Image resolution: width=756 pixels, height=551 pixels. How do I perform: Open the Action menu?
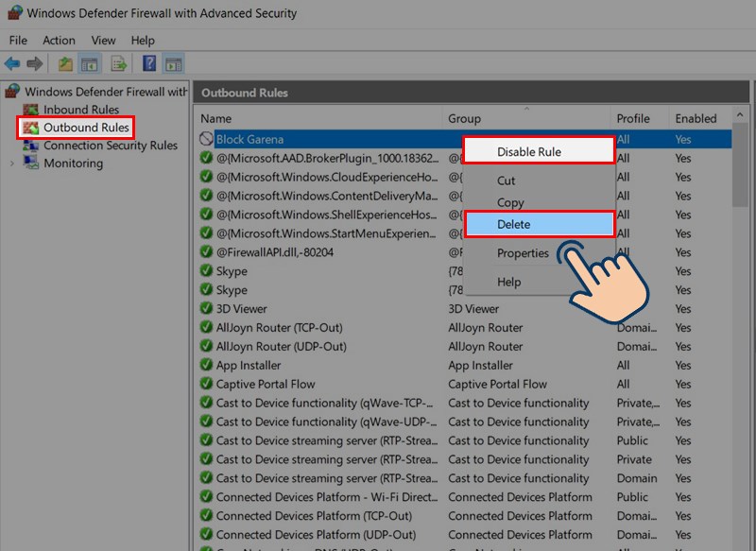pyautogui.click(x=59, y=40)
